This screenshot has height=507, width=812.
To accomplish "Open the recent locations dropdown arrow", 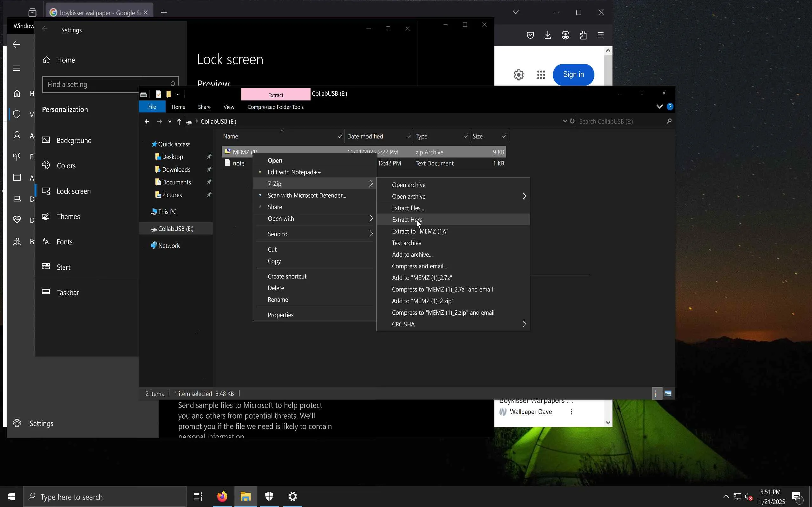I will 170,122.
